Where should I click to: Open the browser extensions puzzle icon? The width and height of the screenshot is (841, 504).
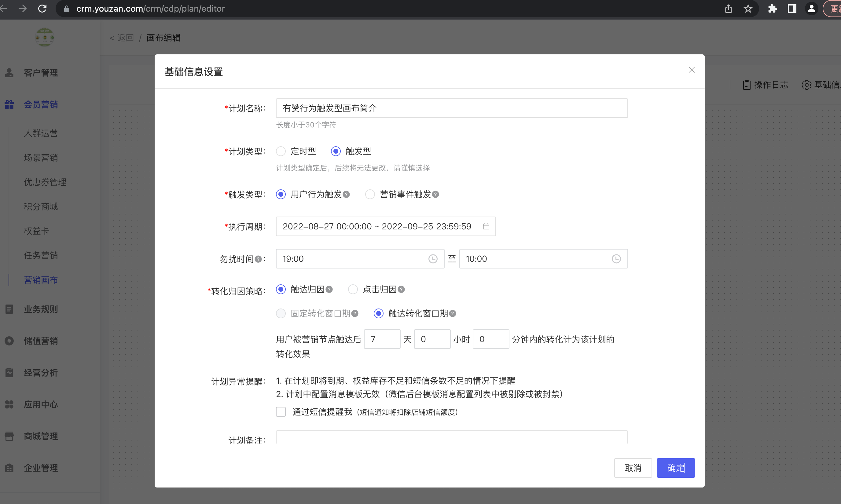point(772,9)
